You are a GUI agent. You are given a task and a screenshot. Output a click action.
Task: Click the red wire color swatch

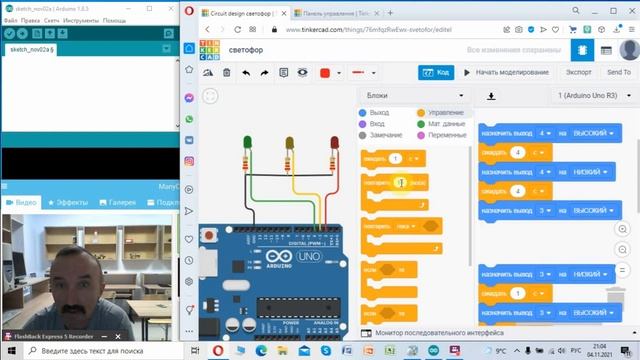point(325,73)
